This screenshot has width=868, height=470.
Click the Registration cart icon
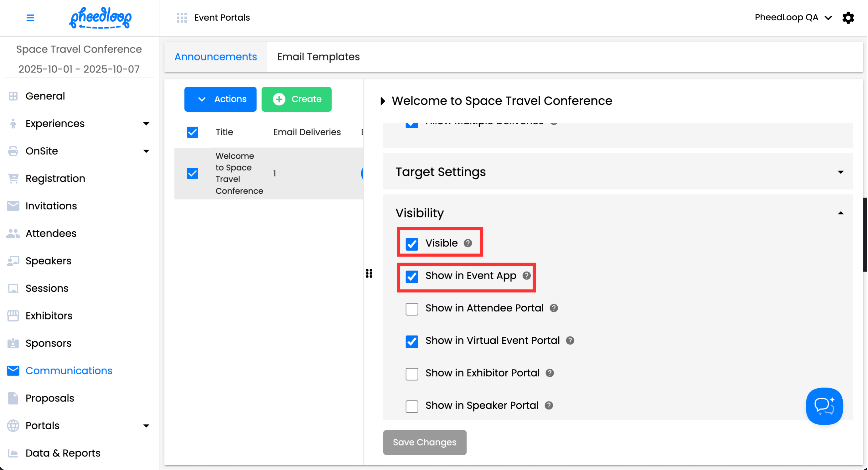13,178
